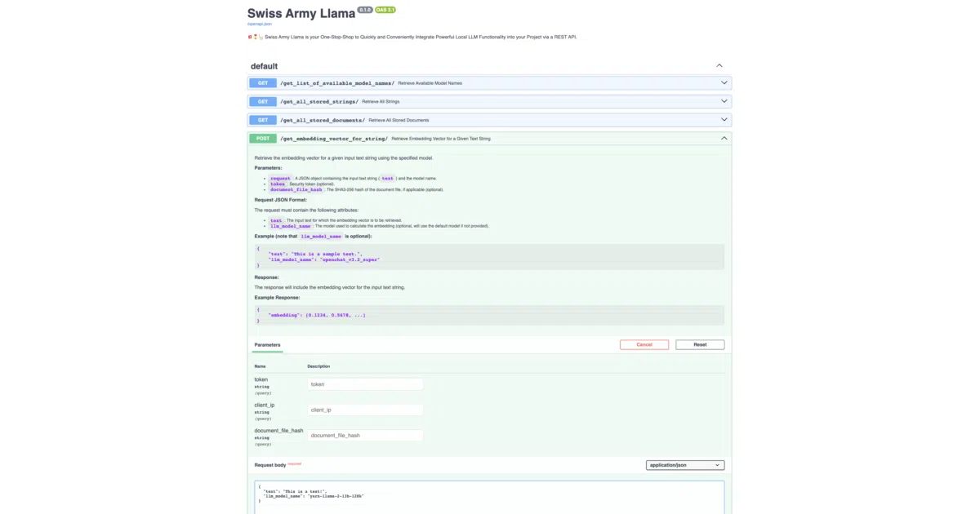
Task: Click the 'Request body' label
Action: (x=270, y=465)
